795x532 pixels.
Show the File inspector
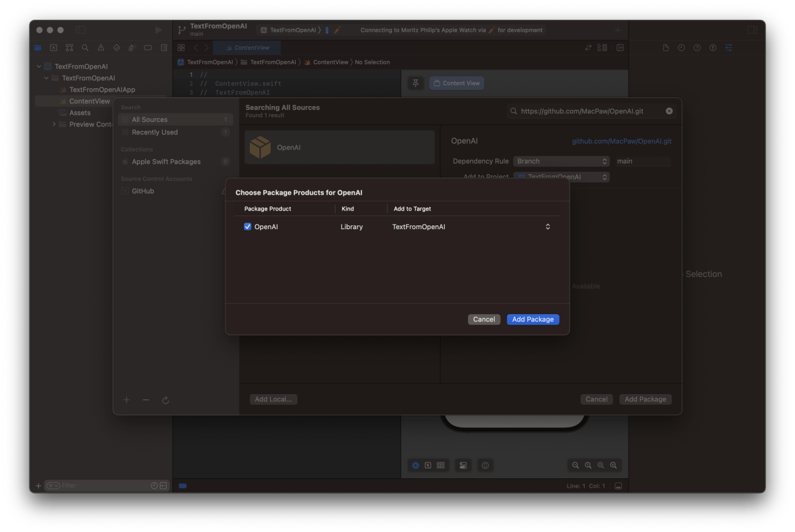tap(666, 48)
